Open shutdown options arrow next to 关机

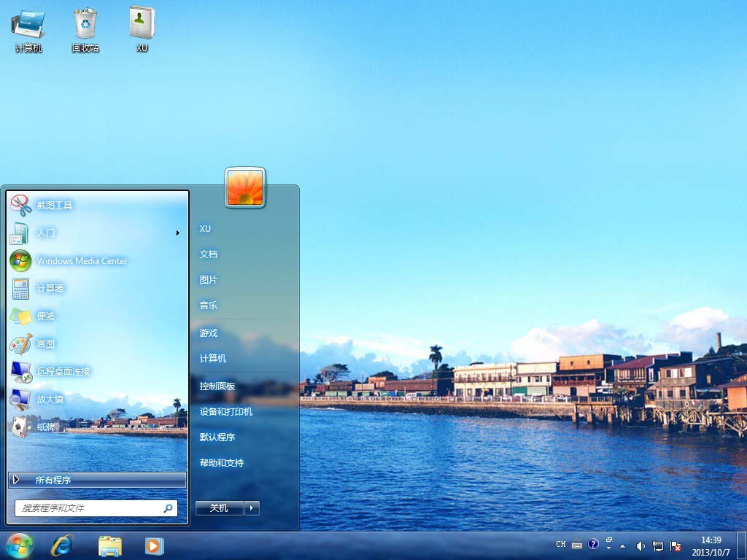[x=252, y=508]
